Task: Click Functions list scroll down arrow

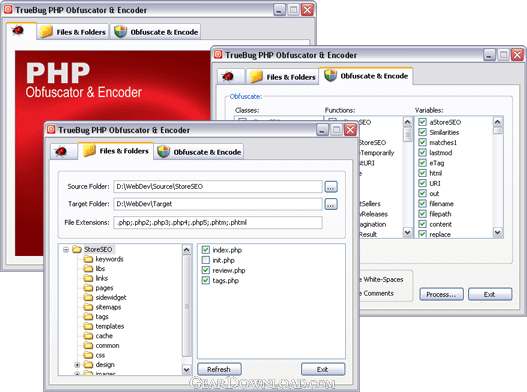Action: (407, 232)
